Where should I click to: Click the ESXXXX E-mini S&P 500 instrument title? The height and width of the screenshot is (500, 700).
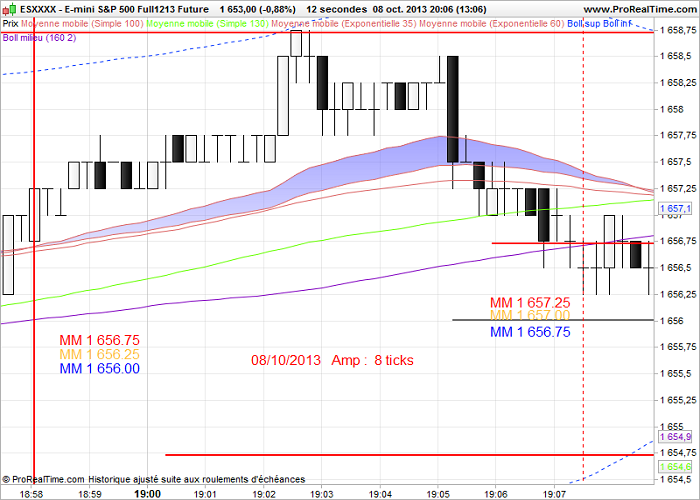pos(114,9)
